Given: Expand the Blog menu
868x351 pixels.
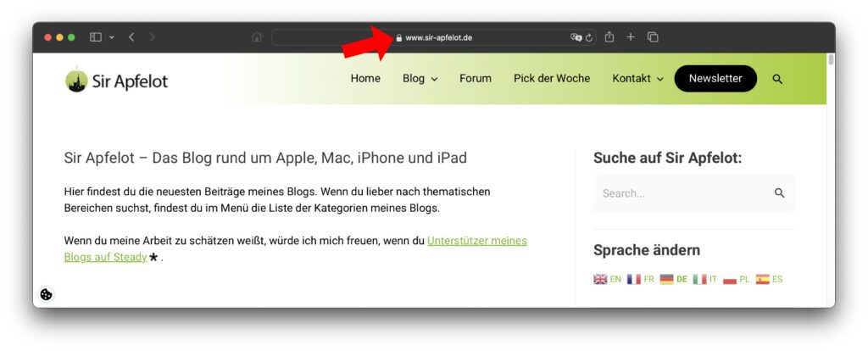Looking at the screenshot, I should click(420, 79).
